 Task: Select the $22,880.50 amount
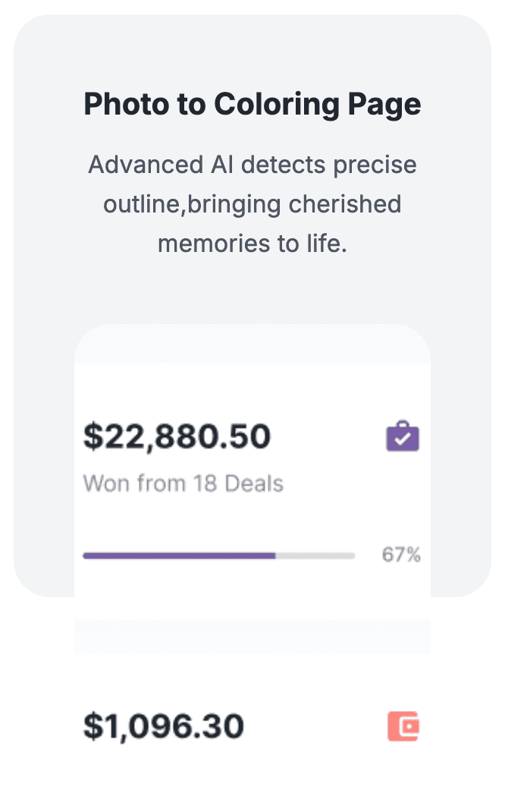tap(177, 436)
